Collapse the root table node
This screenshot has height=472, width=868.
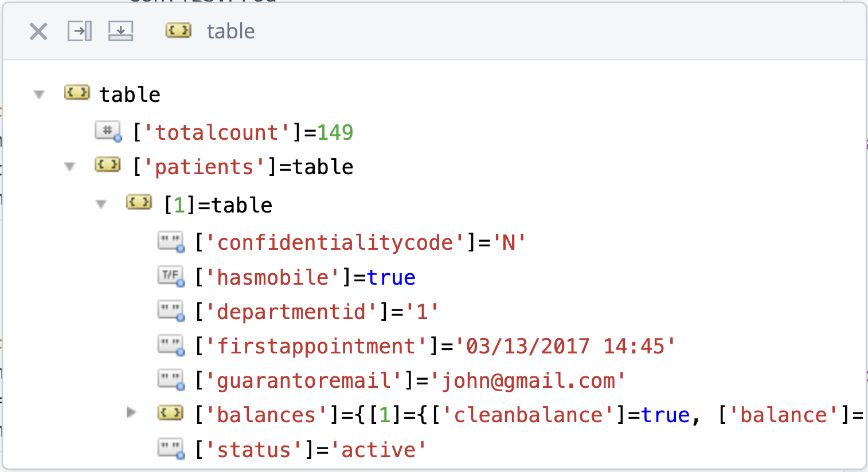coord(39,95)
